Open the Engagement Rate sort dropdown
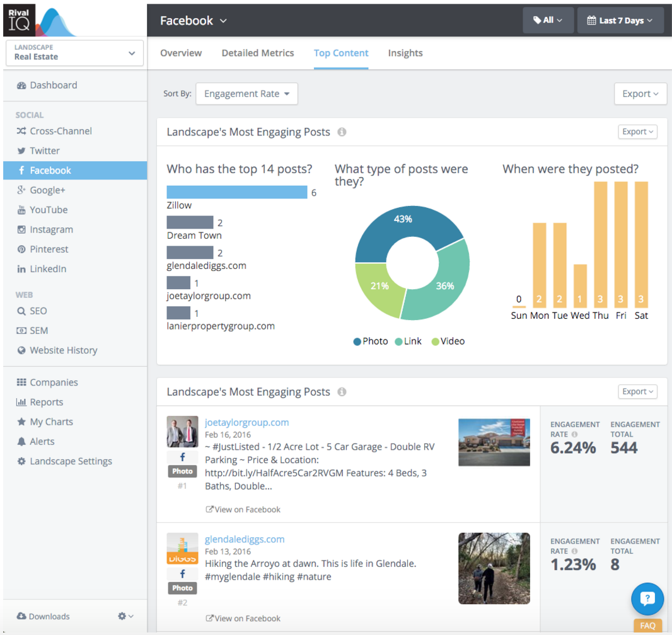Viewport: 672px width, 635px height. coord(246,94)
